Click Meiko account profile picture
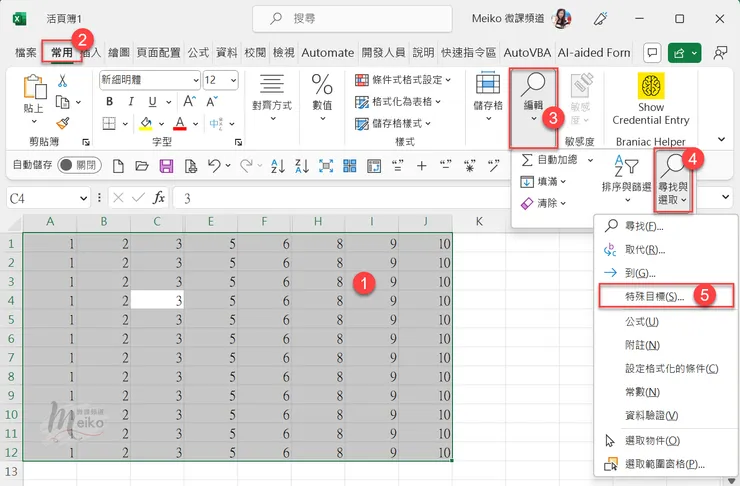The image size is (740, 486). click(x=562, y=19)
